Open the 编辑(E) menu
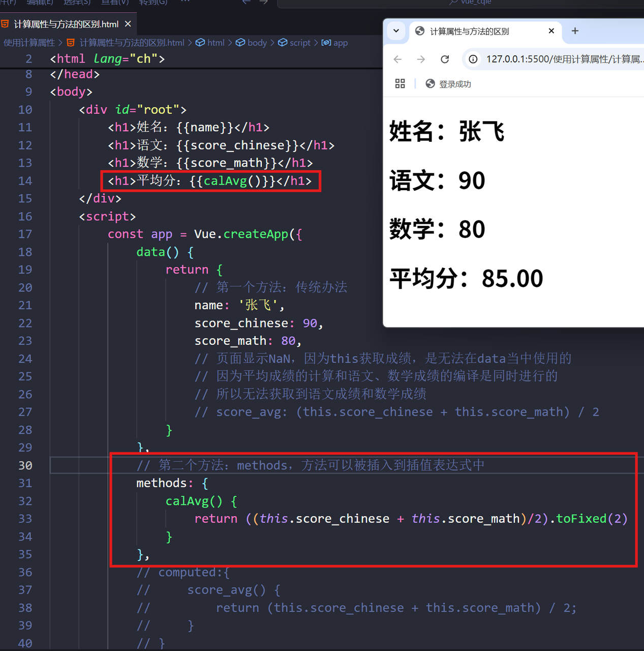The height and width of the screenshot is (651, 644). tap(40, 3)
